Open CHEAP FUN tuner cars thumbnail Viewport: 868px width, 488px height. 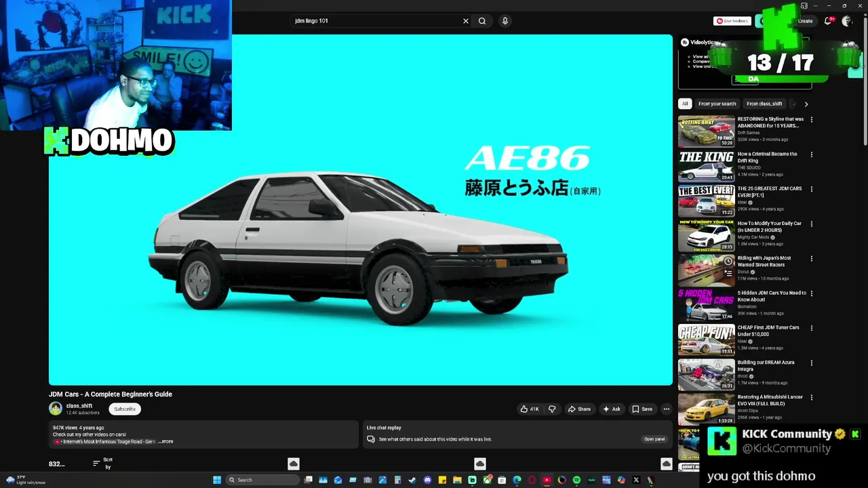click(x=706, y=340)
